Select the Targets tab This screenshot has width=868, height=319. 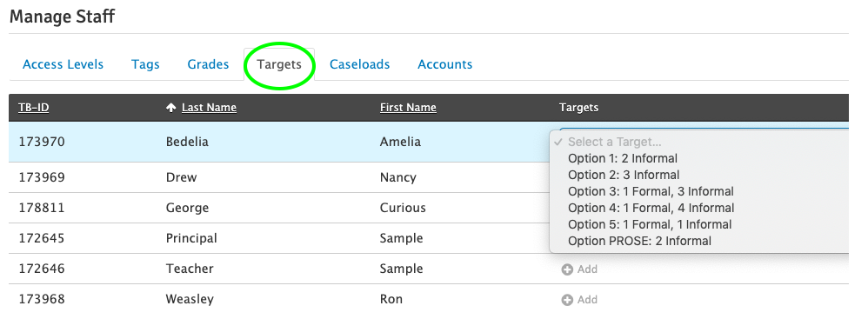pos(279,64)
